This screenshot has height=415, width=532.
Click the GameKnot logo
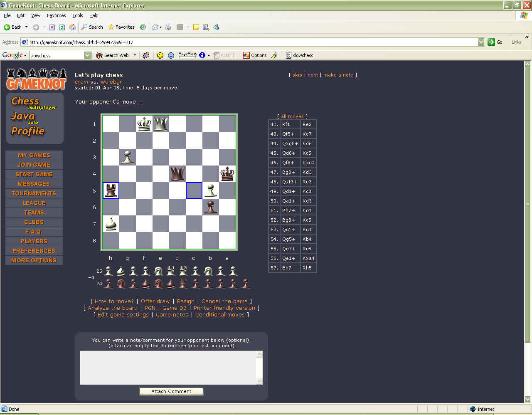(x=36, y=79)
